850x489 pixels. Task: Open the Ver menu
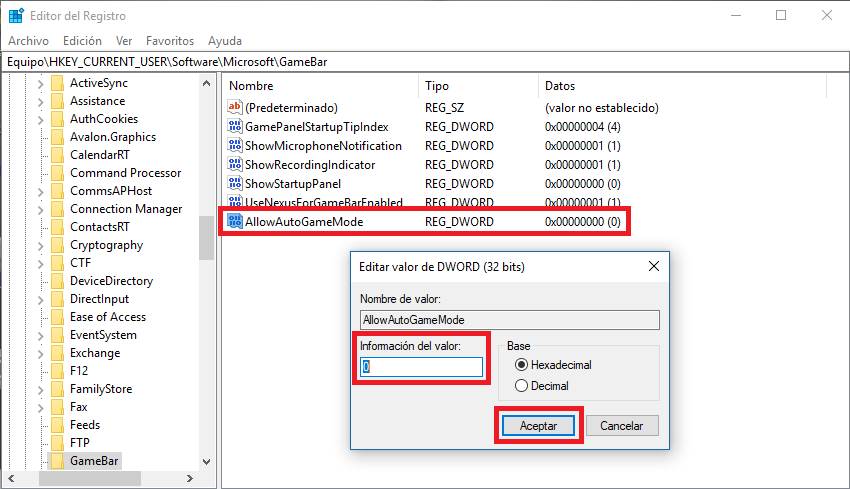click(124, 41)
